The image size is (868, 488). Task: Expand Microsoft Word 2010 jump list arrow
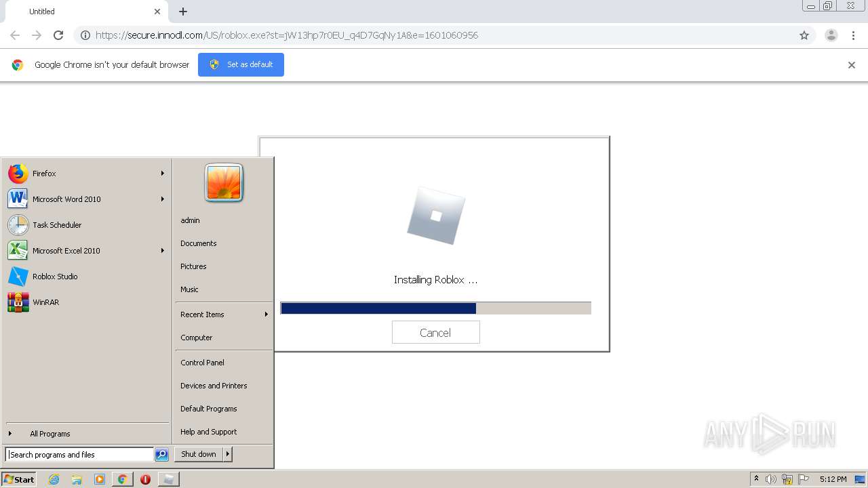point(163,199)
